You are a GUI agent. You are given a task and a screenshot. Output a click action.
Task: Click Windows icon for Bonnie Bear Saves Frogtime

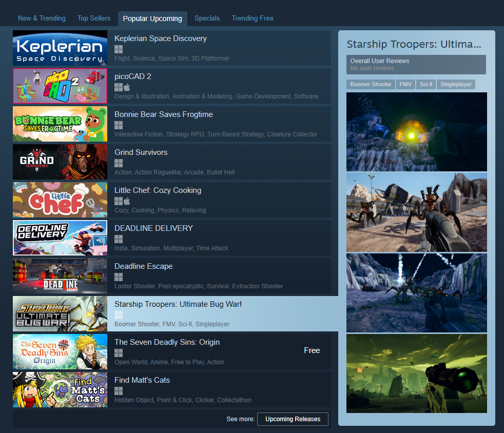pyautogui.click(x=119, y=125)
